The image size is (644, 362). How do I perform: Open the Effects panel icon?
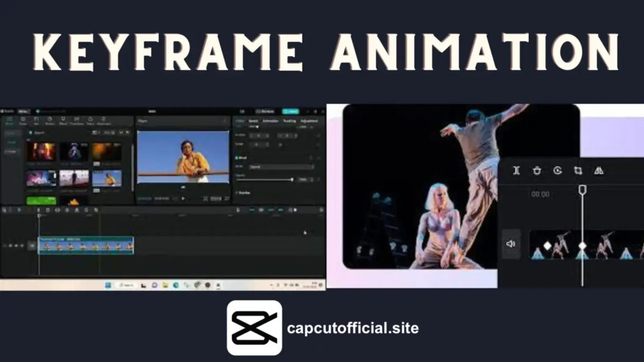pos(63,121)
